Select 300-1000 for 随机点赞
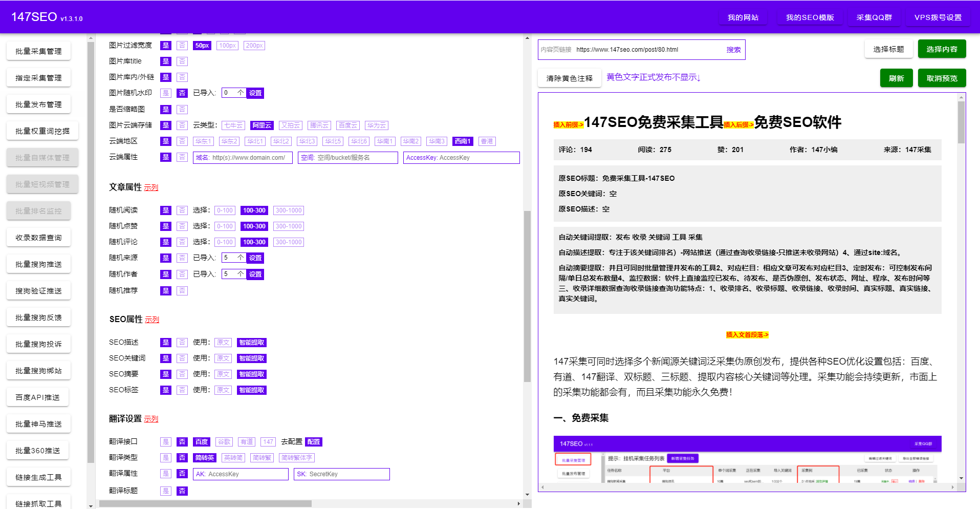This screenshot has width=980, height=509. [289, 226]
